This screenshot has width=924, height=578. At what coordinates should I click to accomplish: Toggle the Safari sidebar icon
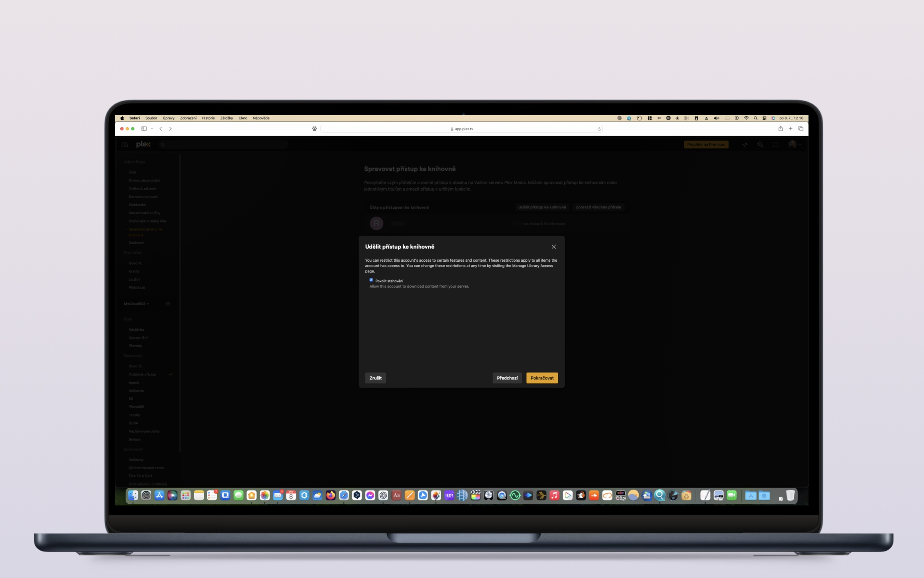click(x=144, y=129)
